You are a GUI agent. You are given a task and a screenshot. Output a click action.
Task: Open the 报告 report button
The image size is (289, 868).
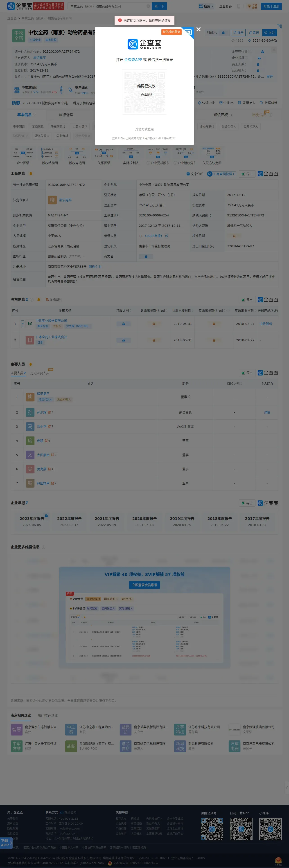click(x=238, y=33)
